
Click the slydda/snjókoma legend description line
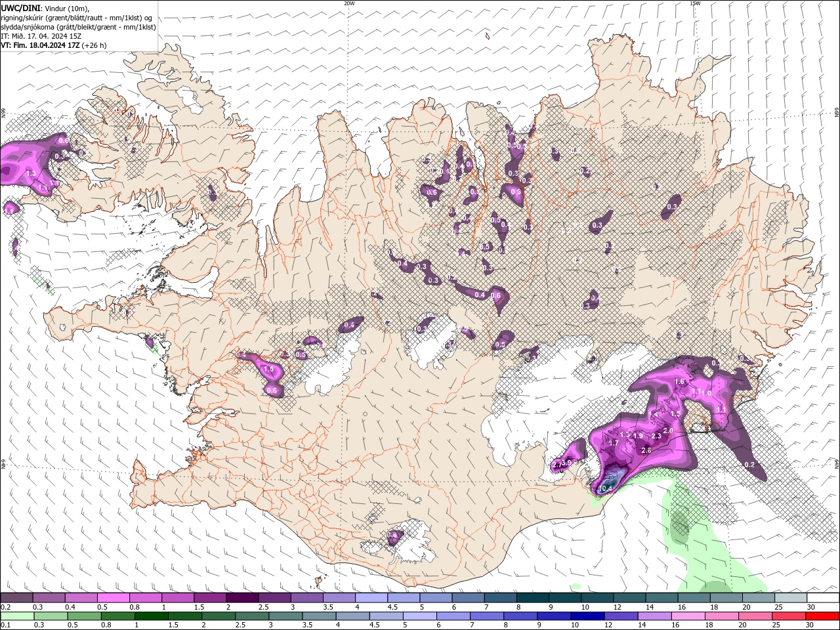[x=78, y=27]
